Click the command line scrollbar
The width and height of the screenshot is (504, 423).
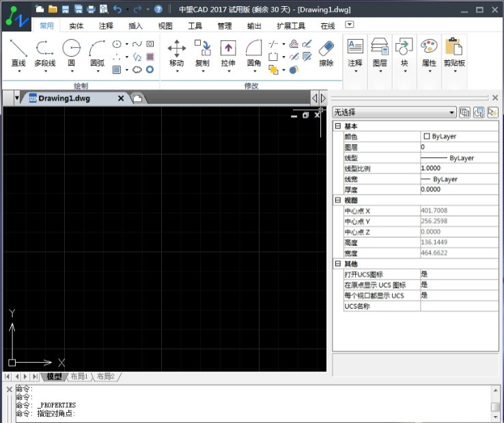[x=495, y=405]
